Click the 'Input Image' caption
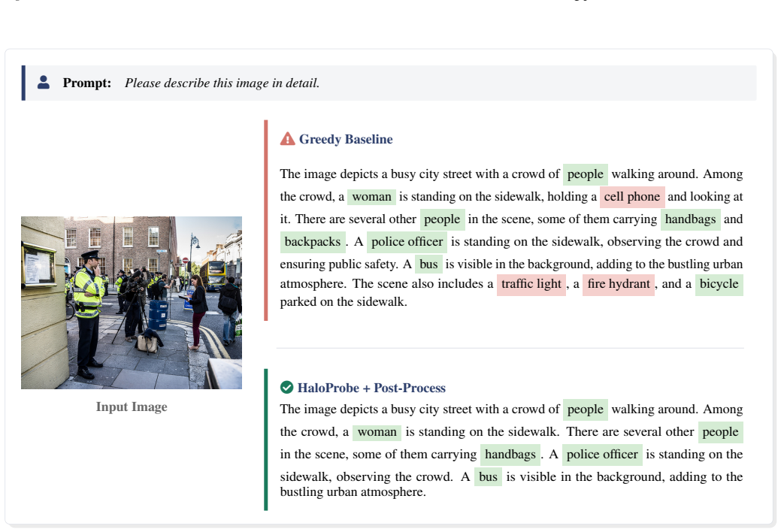The image size is (781, 532). [x=132, y=407]
